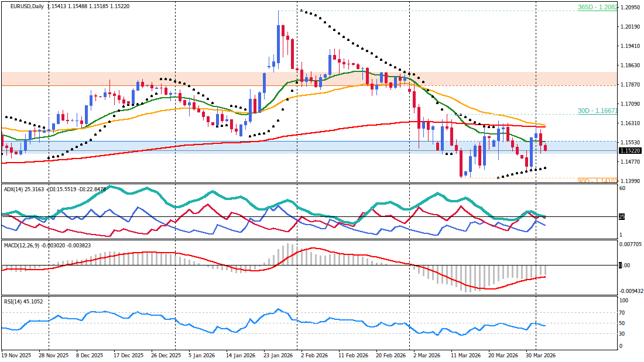Click the ADX 25 level marker tag
644x362 pixels.
click(622, 217)
